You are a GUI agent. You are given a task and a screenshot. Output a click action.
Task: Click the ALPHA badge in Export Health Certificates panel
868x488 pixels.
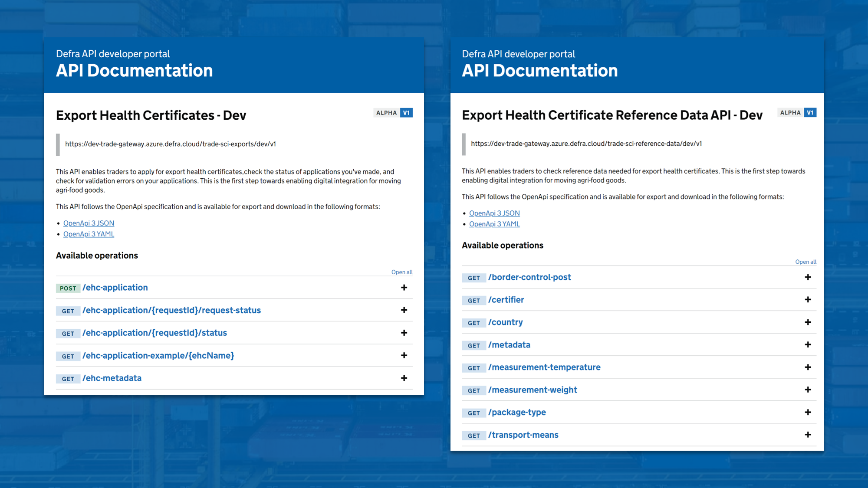pyautogui.click(x=387, y=113)
